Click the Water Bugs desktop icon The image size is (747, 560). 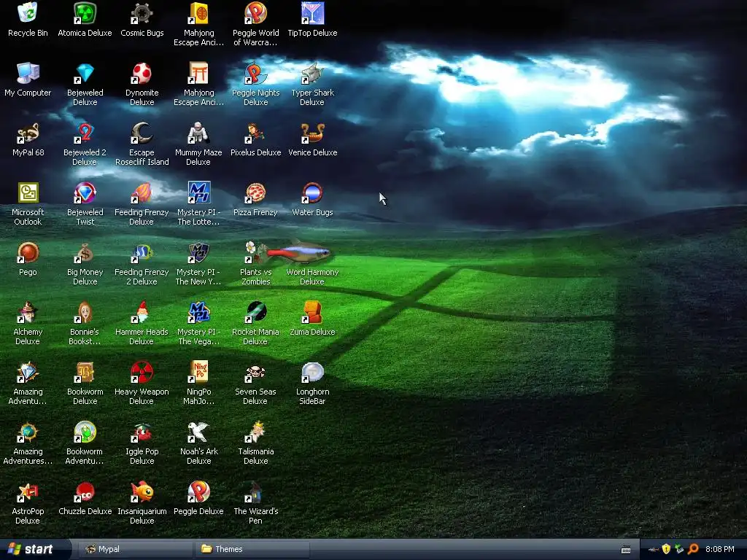click(312, 192)
